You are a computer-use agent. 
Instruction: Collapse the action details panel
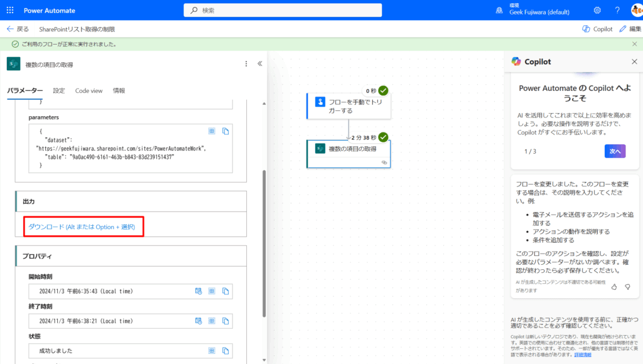tap(259, 63)
